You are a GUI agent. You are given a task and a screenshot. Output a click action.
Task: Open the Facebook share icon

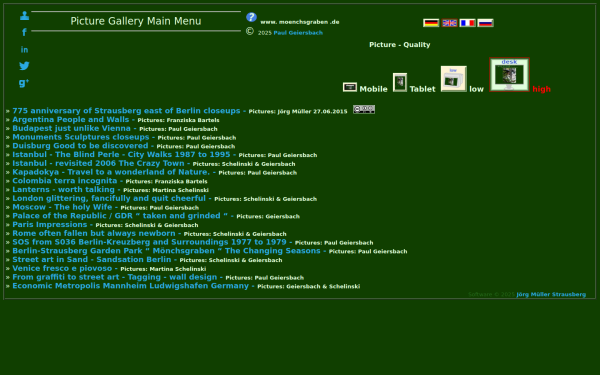[24, 32]
